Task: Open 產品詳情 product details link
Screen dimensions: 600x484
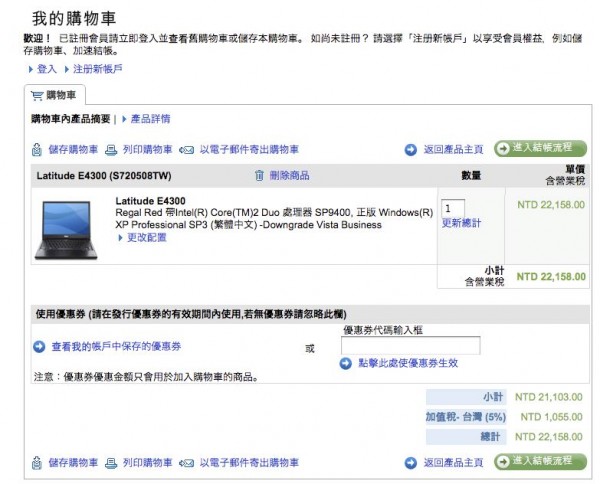Action: pos(150,119)
